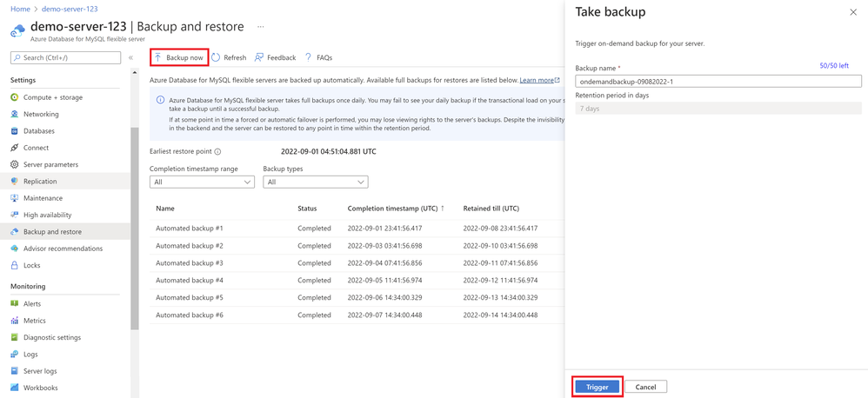
Task: Click the Trigger button
Action: [x=597, y=387]
